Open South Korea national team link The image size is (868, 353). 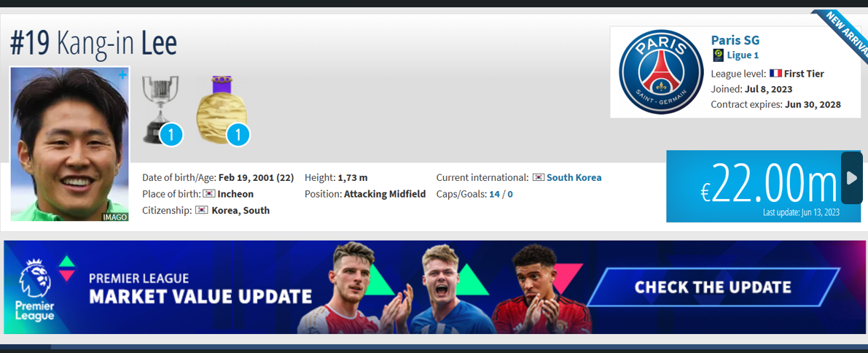[x=574, y=178]
